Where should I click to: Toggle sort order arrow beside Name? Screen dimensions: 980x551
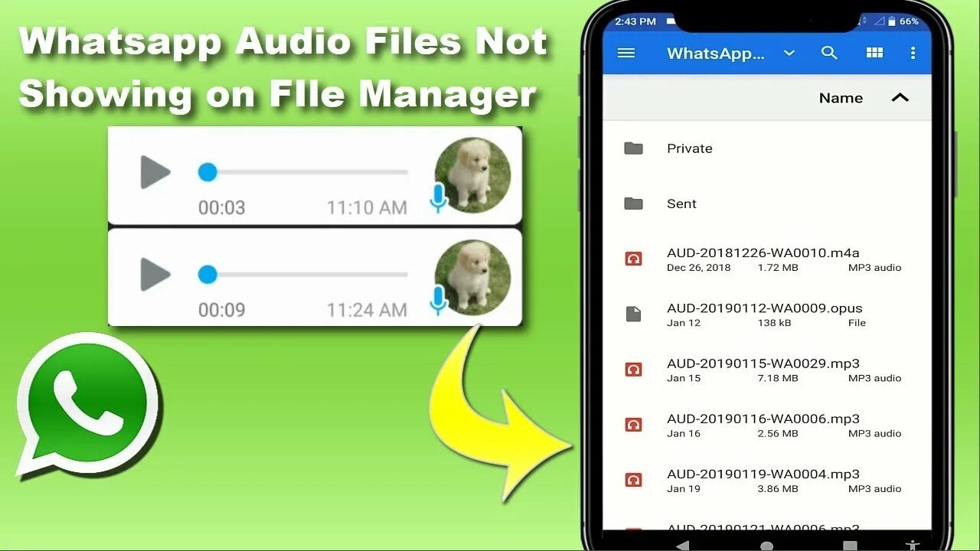[x=900, y=98]
